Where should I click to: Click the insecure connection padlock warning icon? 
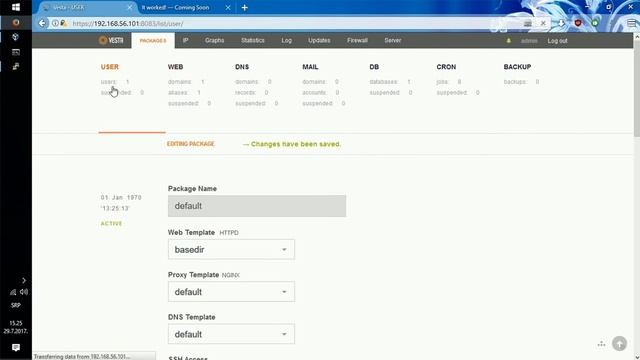pos(64,23)
